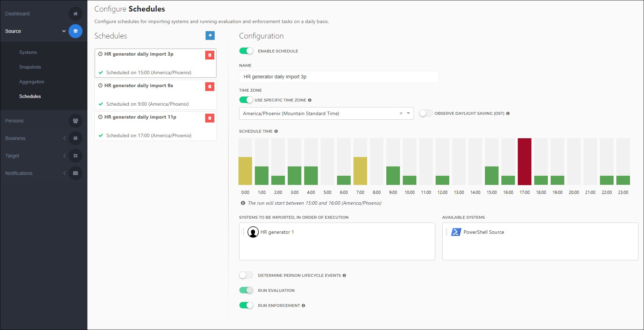The height and width of the screenshot is (330, 644).
Task: Expand the Notifications menu chevron
Action: click(x=64, y=173)
